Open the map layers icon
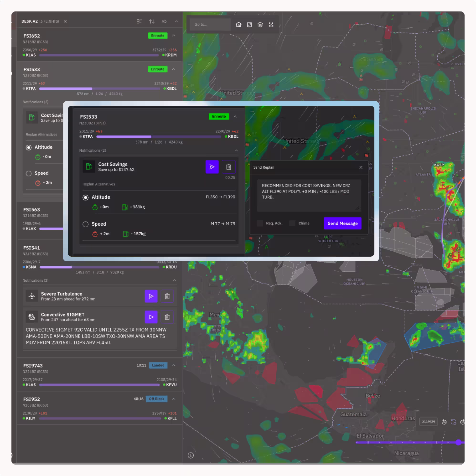Image resolution: width=476 pixels, height=476 pixels. (x=260, y=24)
